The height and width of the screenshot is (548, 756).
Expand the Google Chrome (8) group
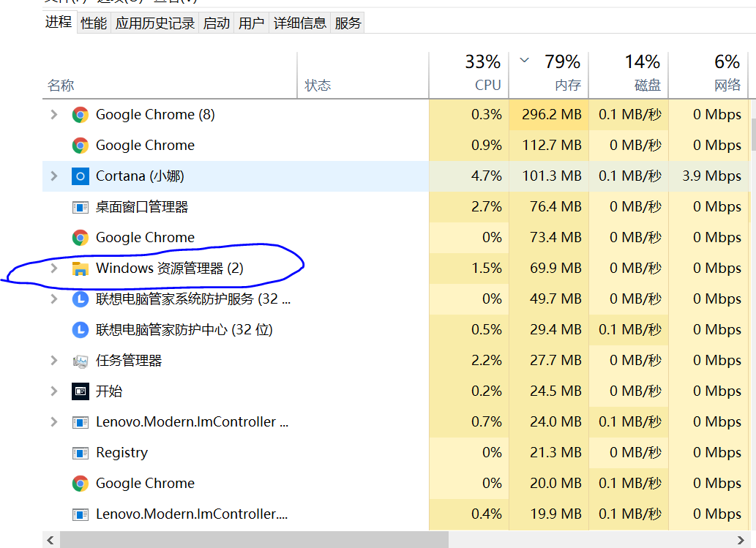point(54,115)
